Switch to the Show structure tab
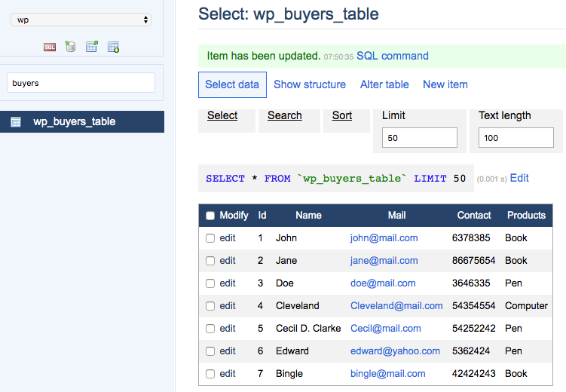This screenshot has width=566, height=392. (309, 84)
